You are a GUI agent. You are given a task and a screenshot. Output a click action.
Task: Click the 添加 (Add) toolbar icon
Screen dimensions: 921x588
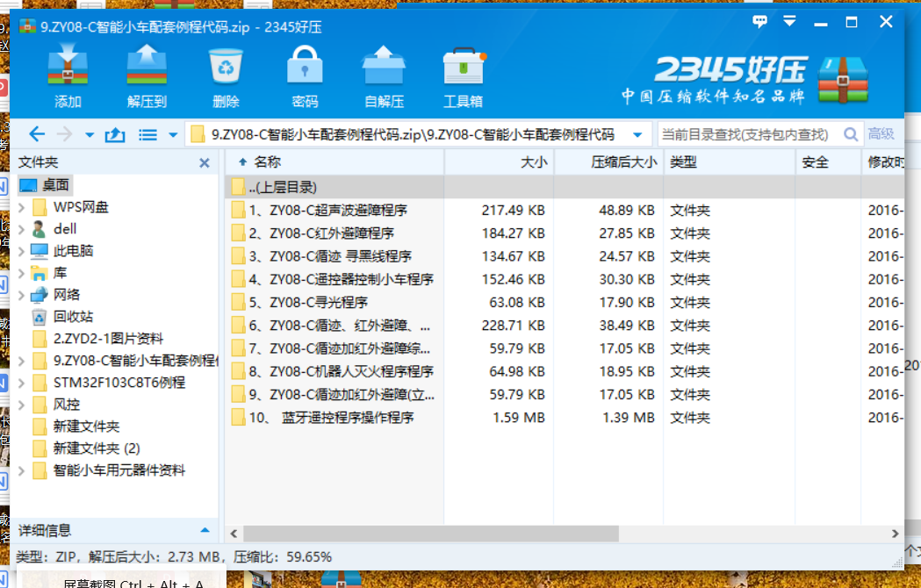[68, 65]
